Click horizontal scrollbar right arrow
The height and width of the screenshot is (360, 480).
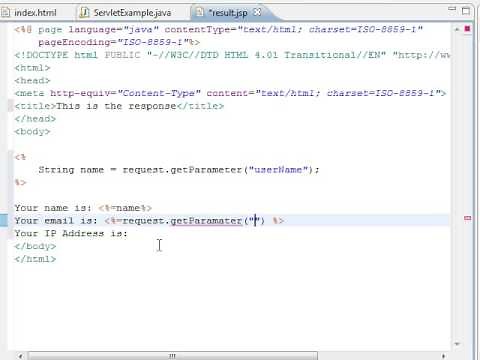(x=443, y=356)
